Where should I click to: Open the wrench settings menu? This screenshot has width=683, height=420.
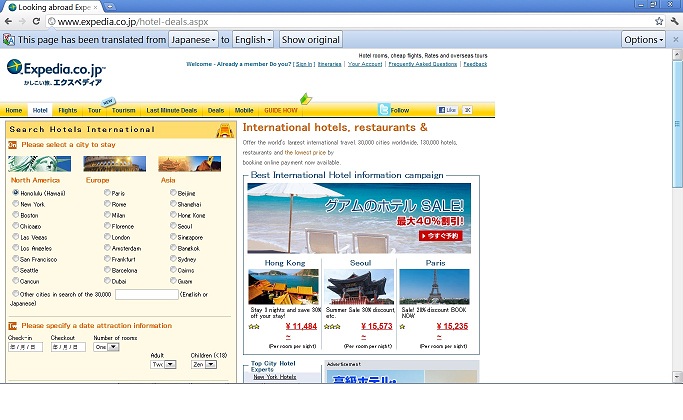point(675,21)
